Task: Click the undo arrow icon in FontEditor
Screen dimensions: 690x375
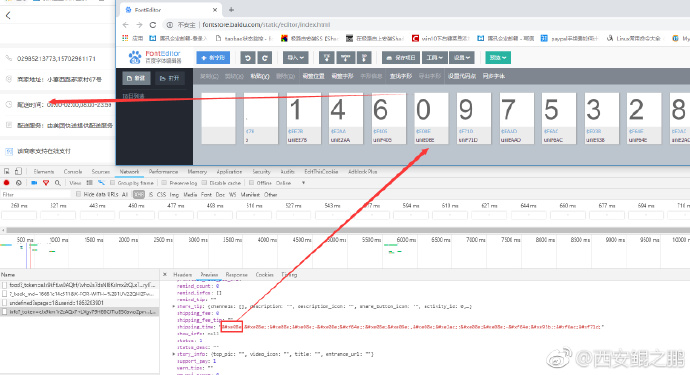Action: [x=248, y=58]
